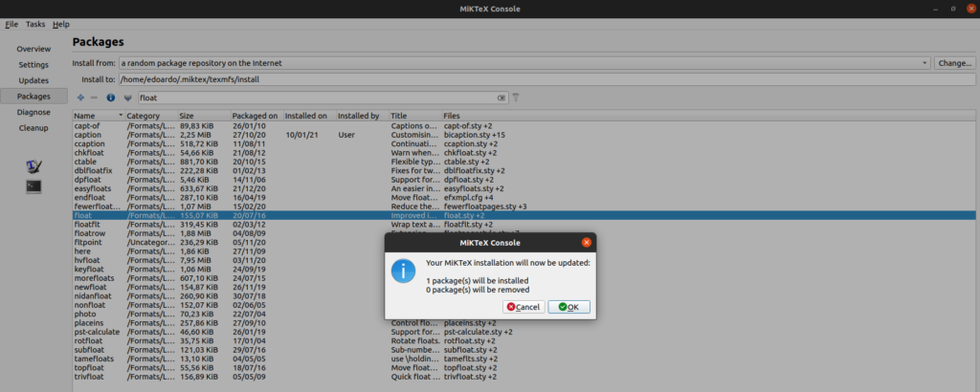Go to the Overview page
The height and width of the screenshot is (392, 980).
tap(33, 49)
